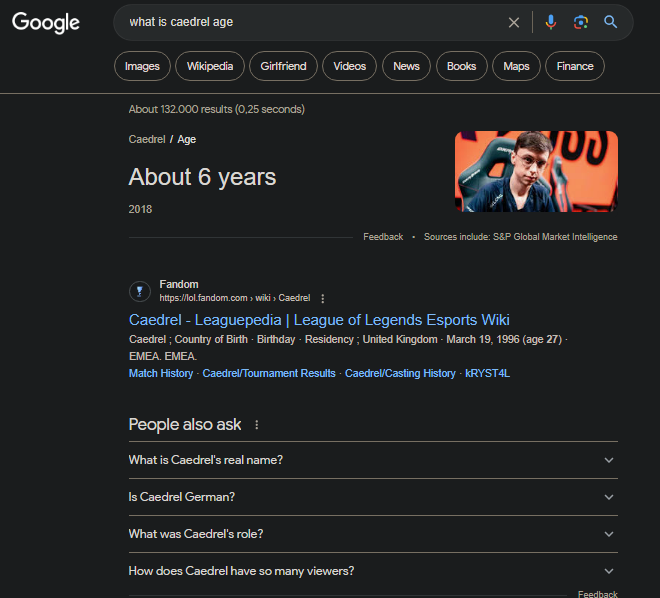Viewport: 660px width, 598px height.
Task: Open the Caedrel photo thumbnail
Action: 536,171
